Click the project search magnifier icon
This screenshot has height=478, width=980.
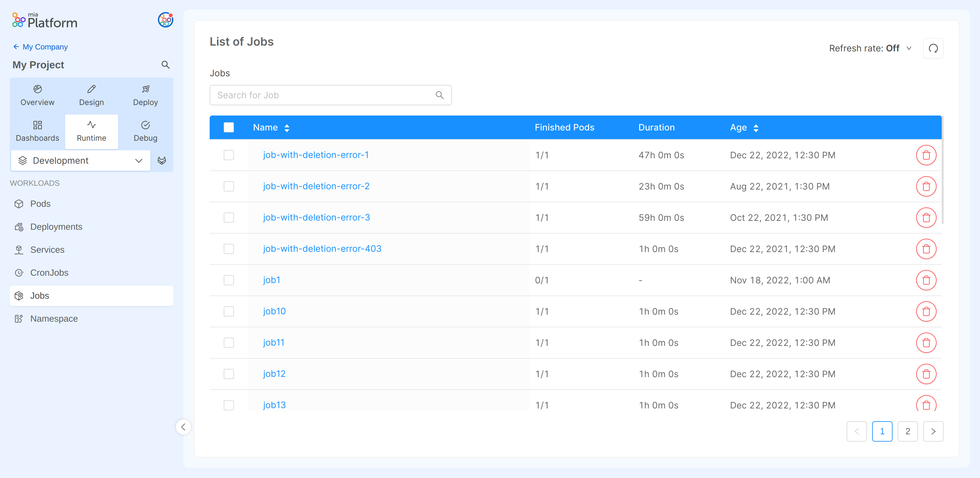[x=165, y=65]
